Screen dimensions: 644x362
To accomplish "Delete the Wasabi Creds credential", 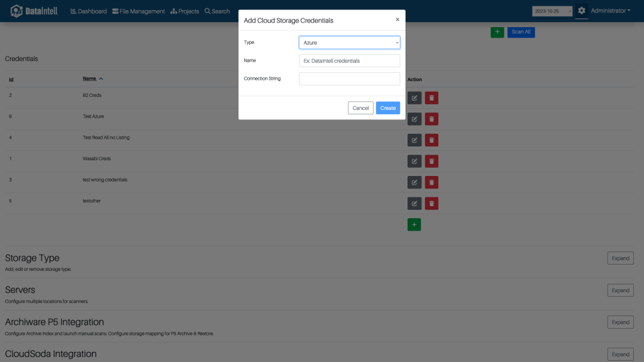I will [x=431, y=162].
